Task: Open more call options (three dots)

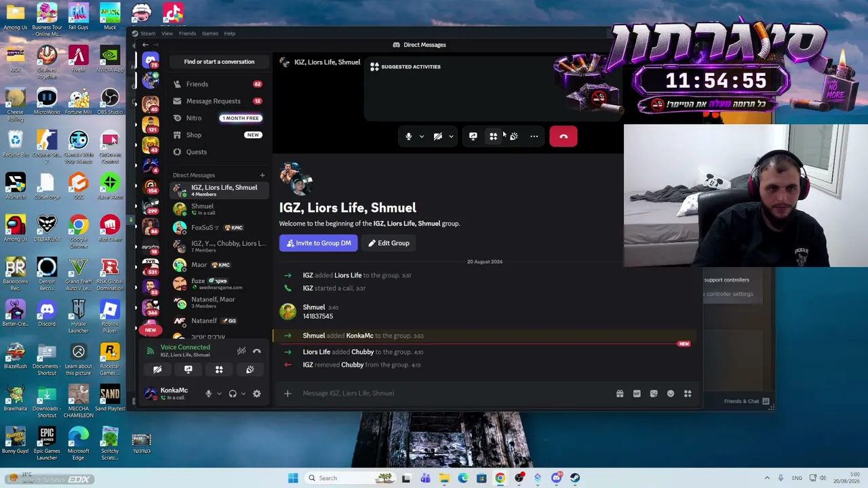Action: point(534,136)
